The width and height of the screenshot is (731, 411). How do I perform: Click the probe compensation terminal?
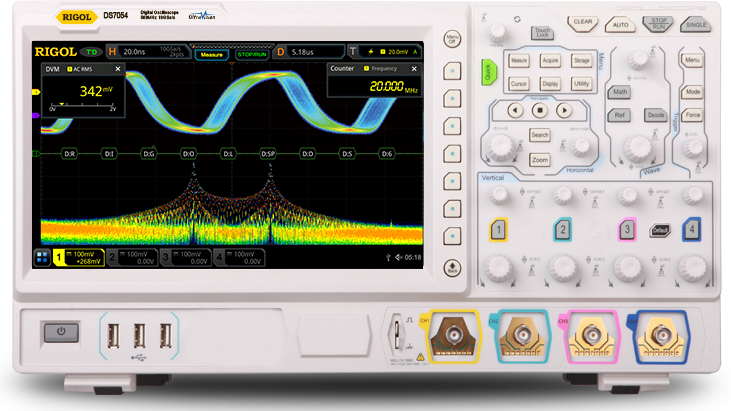coord(397,332)
